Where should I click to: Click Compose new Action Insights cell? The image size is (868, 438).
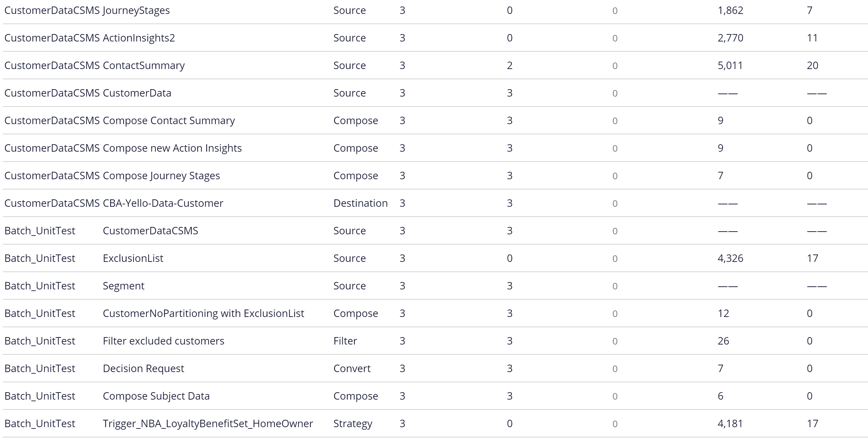[172, 148]
